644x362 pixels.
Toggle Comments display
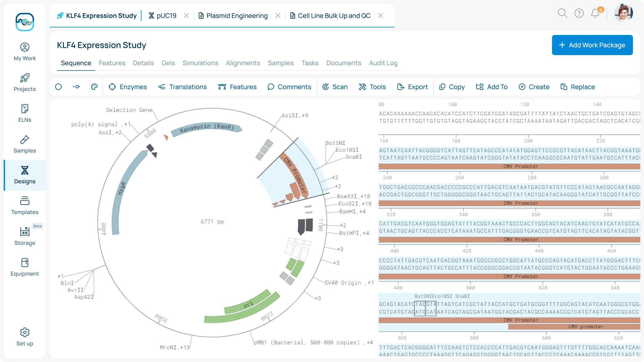[x=289, y=87]
